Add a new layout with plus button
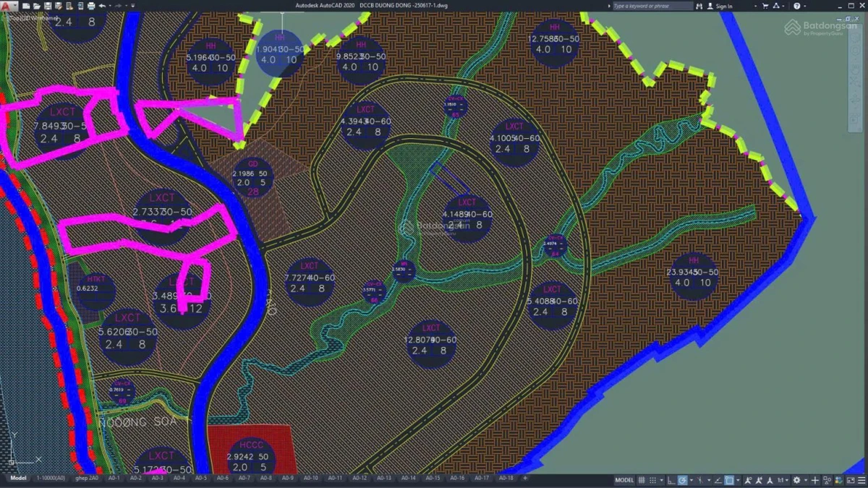The width and height of the screenshot is (868, 488). tap(525, 478)
